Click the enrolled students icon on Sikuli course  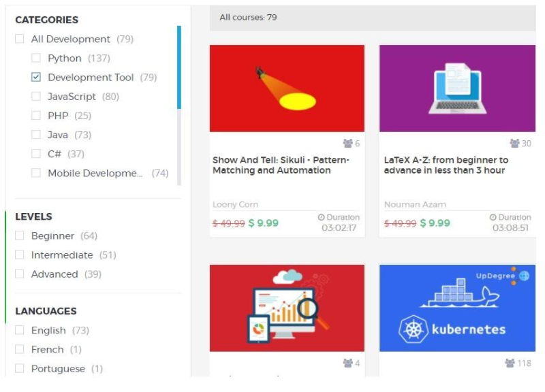(347, 144)
